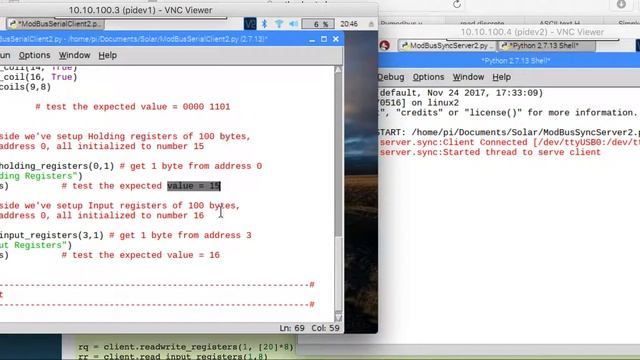This screenshot has height=360, width=640.
Task: Click the VNC server icon in pidev1 panel
Action: 250,24
